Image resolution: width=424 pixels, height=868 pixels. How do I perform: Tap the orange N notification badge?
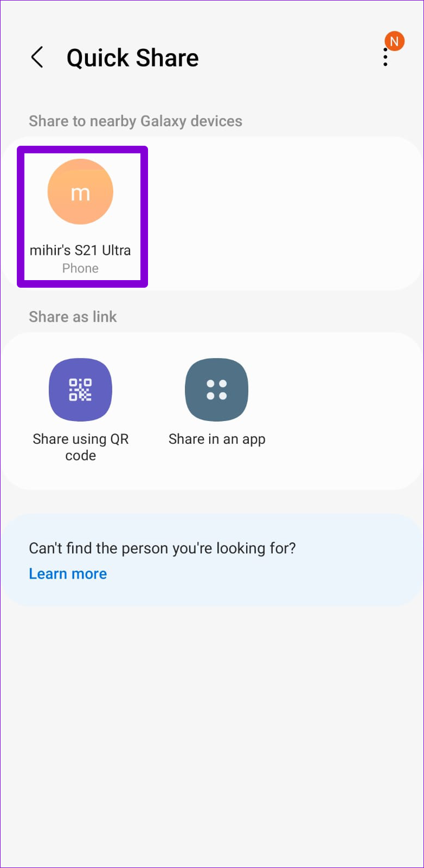[394, 41]
